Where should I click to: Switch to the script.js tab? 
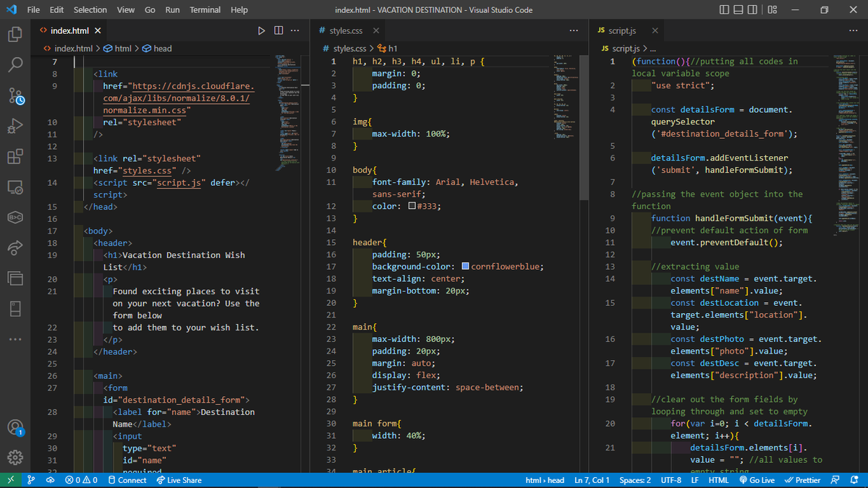pos(628,30)
